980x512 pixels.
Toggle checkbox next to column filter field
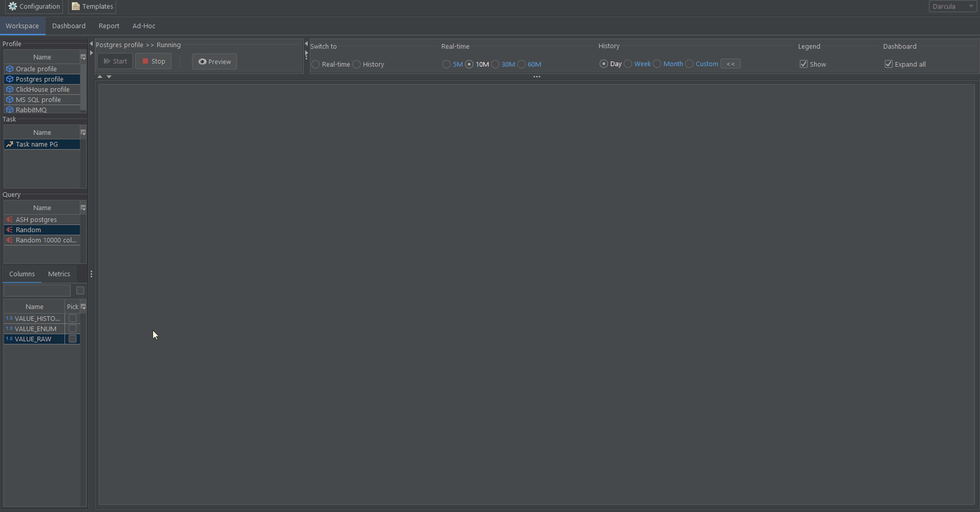pyautogui.click(x=80, y=291)
